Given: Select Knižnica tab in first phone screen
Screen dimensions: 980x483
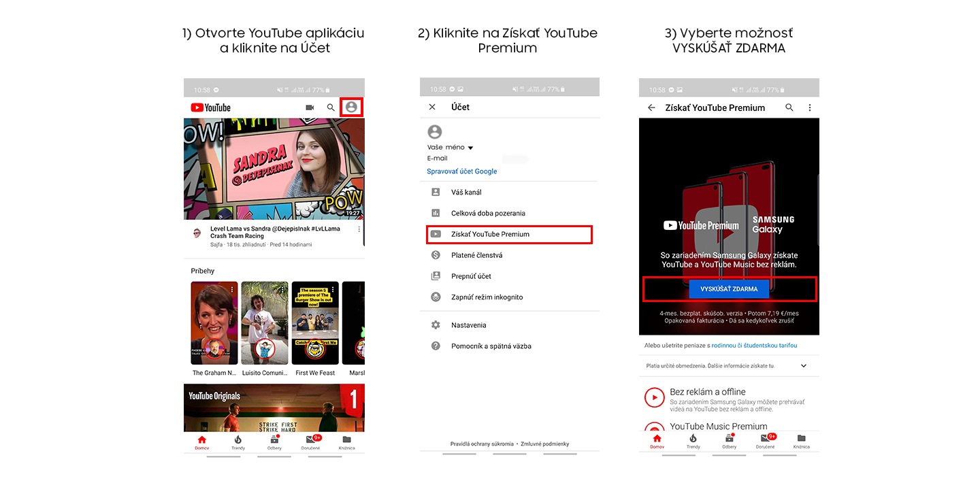Looking at the screenshot, I should coord(347,442).
